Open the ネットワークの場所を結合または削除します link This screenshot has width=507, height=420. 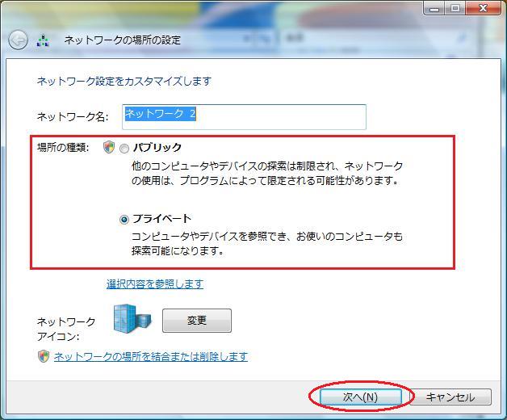point(150,356)
